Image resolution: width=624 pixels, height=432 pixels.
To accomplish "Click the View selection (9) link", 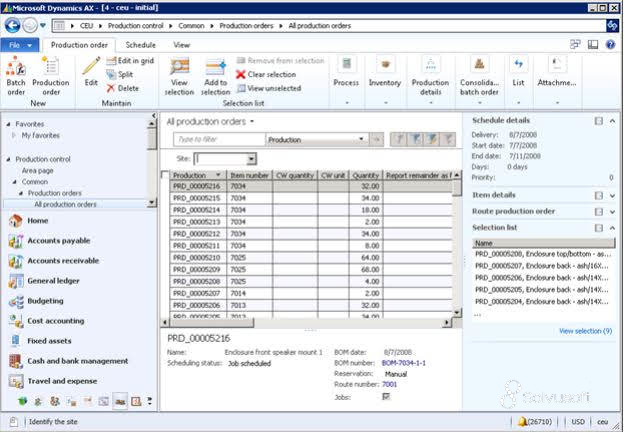I will (585, 331).
